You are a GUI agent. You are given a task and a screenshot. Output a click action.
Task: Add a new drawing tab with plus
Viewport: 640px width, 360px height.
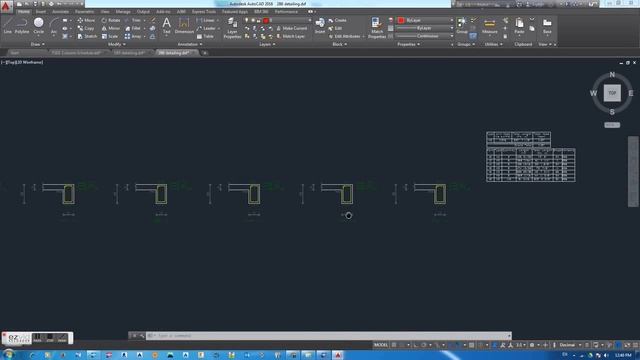pos(205,53)
